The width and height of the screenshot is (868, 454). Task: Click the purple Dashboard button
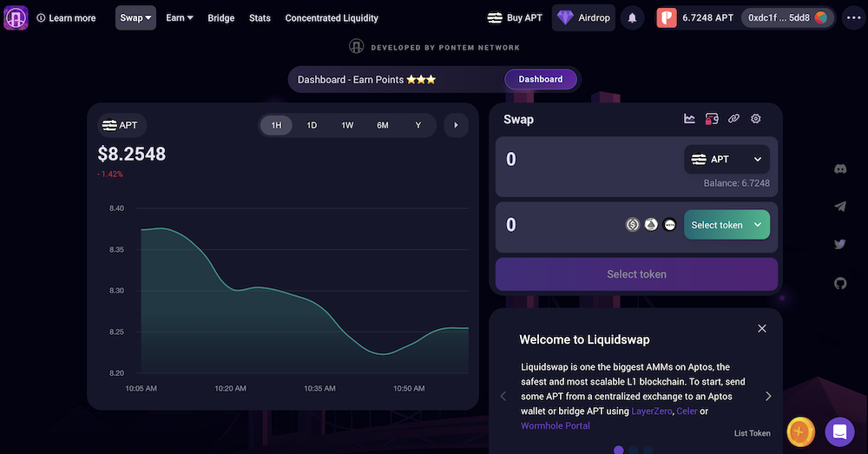[x=541, y=79]
